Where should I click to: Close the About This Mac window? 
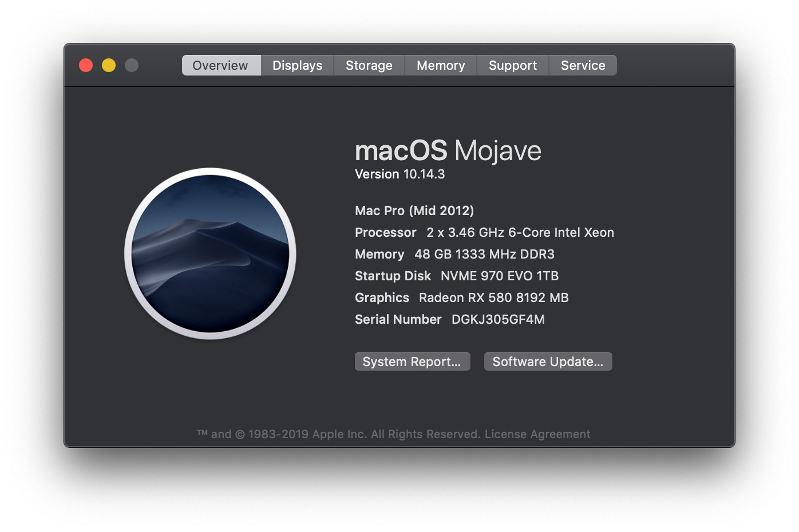(x=86, y=65)
